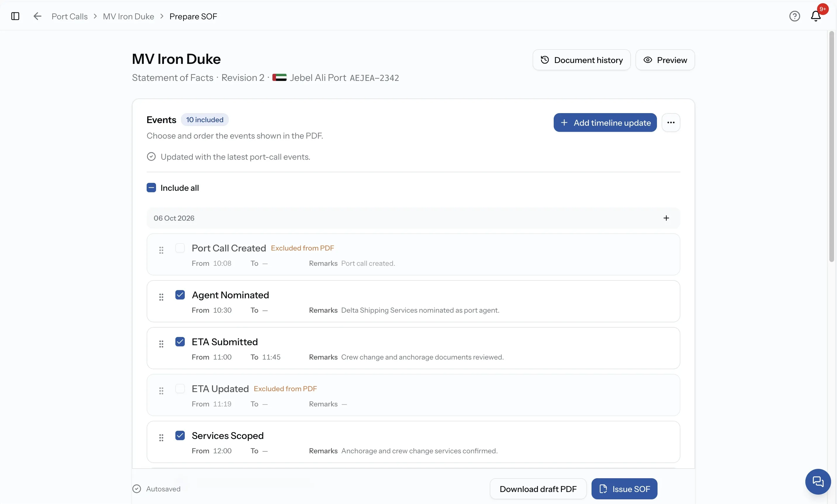Click the 06 Oct 2026 date header
The image size is (837, 504).
[x=174, y=218]
